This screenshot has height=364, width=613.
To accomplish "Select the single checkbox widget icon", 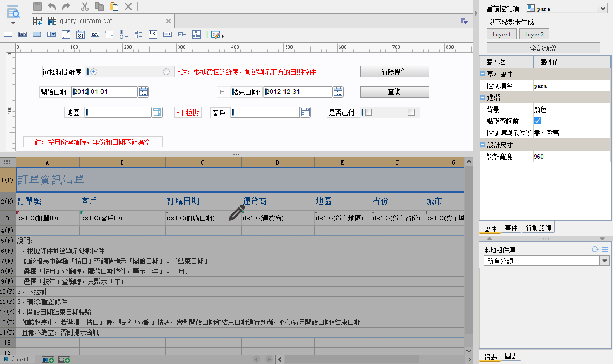I will (x=182, y=34).
